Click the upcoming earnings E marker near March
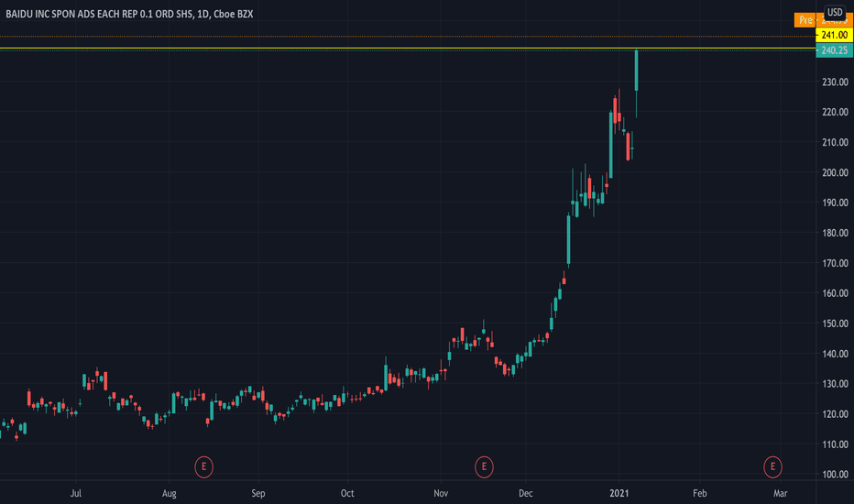 click(772, 467)
